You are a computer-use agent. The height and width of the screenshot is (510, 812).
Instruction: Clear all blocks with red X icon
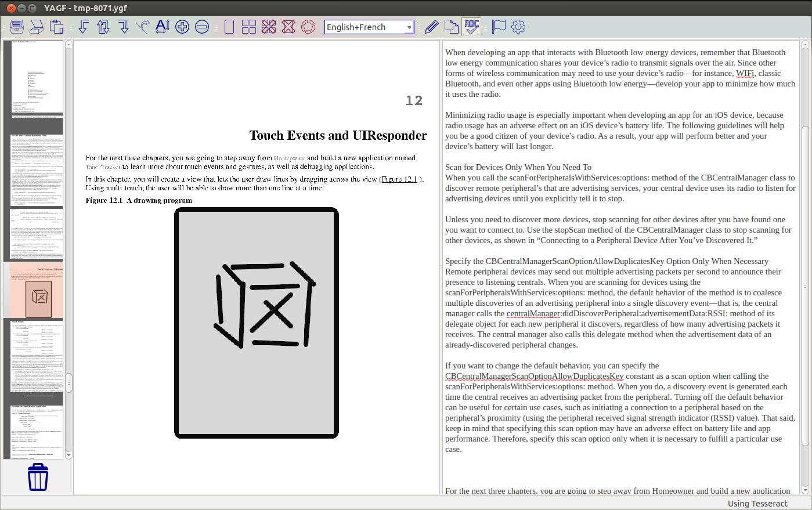coord(288,27)
